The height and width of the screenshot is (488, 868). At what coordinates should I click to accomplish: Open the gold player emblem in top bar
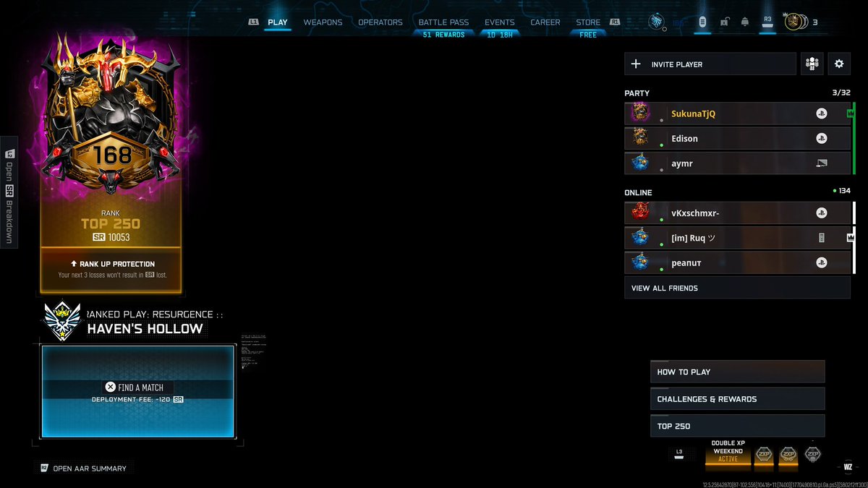click(795, 22)
